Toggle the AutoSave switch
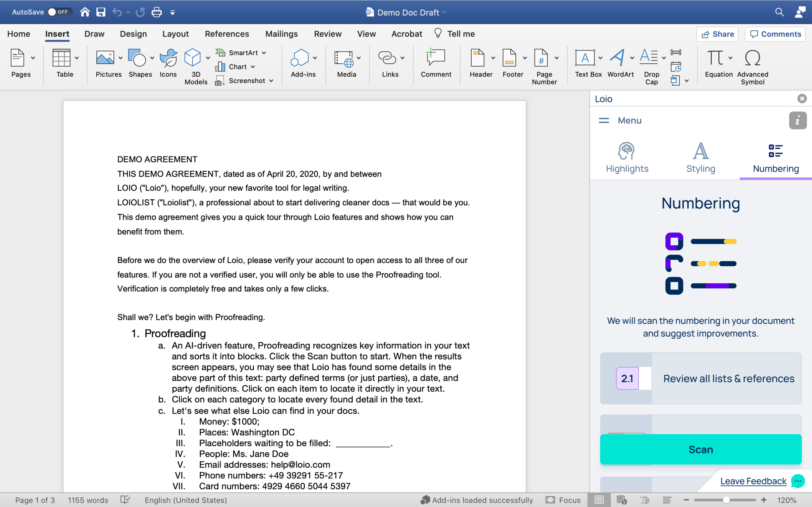 tap(60, 12)
